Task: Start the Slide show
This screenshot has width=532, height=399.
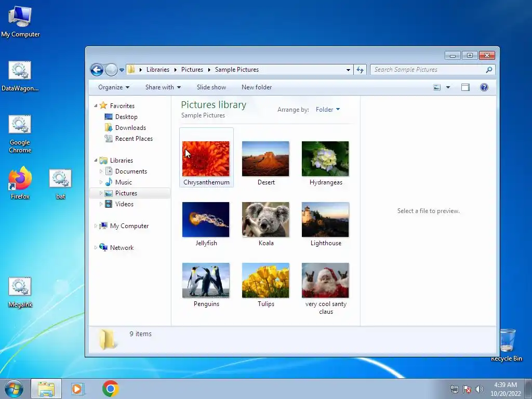Action: pyautogui.click(x=211, y=87)
